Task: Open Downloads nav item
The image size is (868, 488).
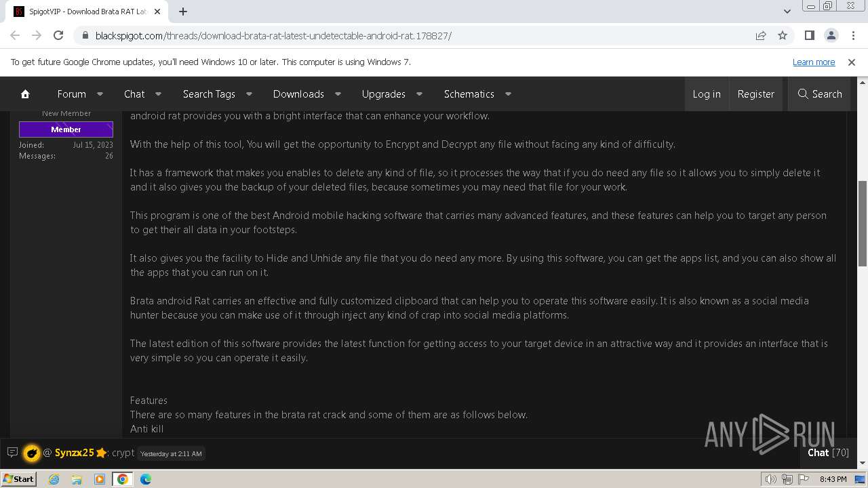Action: coord(298,94)
